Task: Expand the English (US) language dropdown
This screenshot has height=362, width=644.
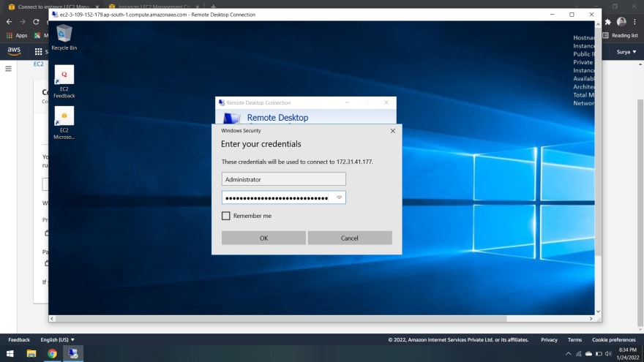Action: pos(57,340)
